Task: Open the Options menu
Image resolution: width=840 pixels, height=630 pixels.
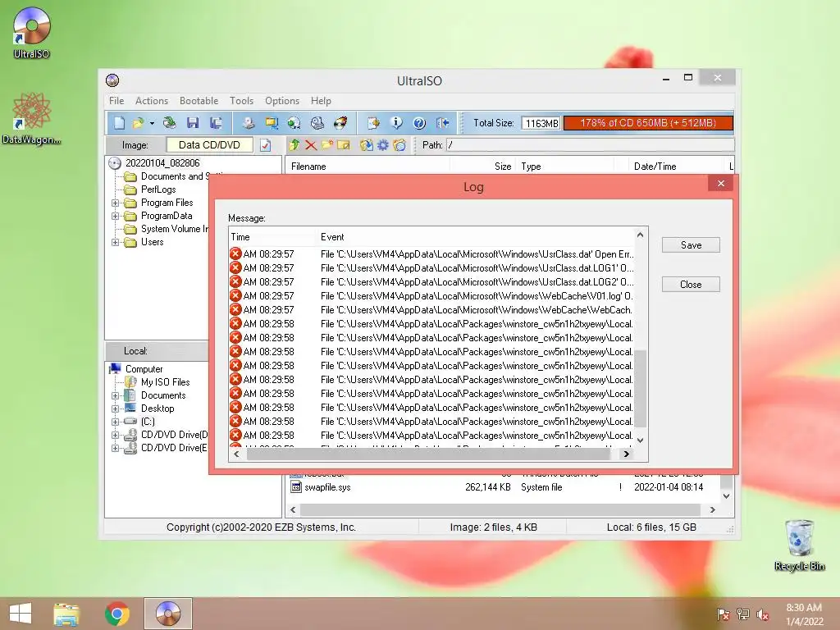Action: (282, 101)
